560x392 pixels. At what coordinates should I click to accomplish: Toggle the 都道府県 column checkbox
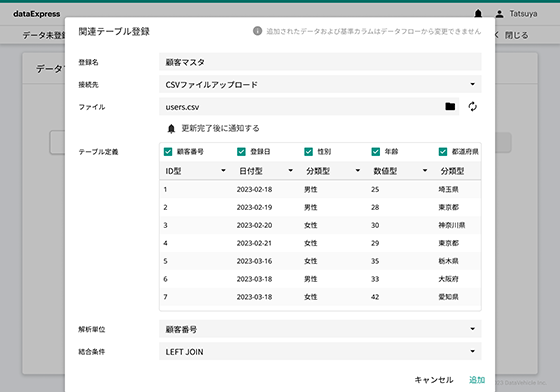[x=443, y=152]
